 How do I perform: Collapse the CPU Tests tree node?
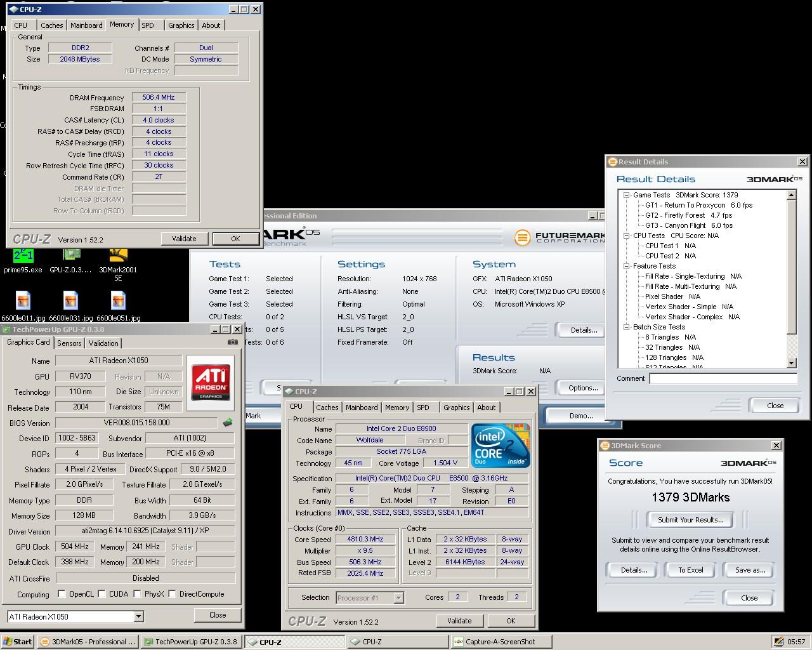tap(627, 235)
